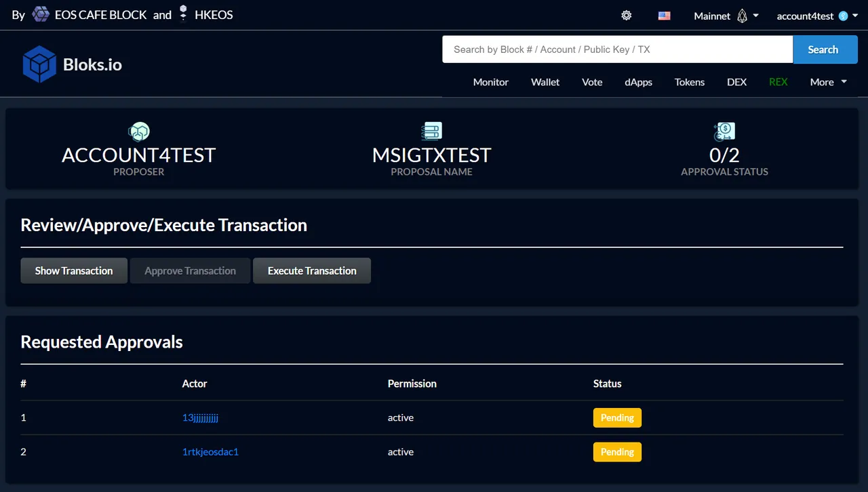Click the EOS Cafe Block logo icon
The width and height of the screenshot is (868, 492).
click(x=41, y=14)
